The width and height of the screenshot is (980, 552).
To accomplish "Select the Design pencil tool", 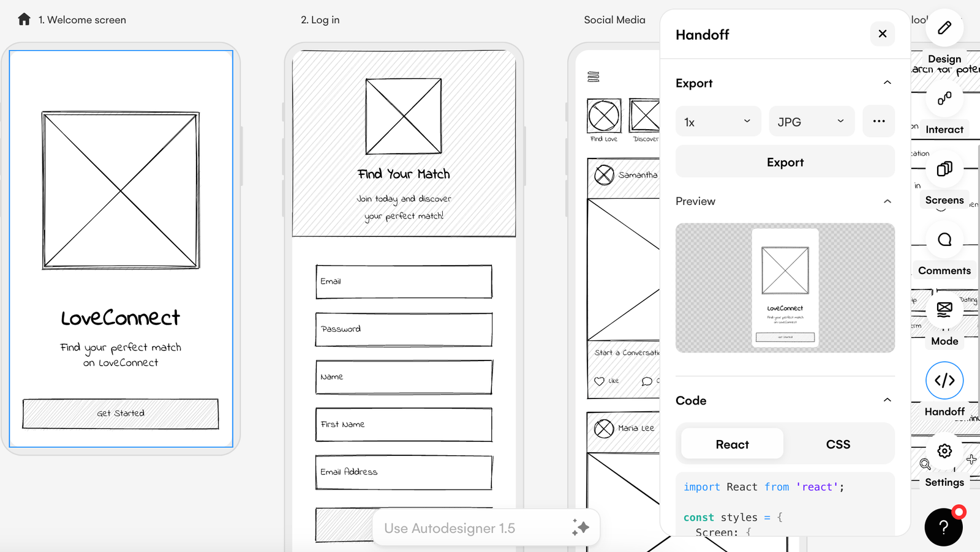I will 944,28.
